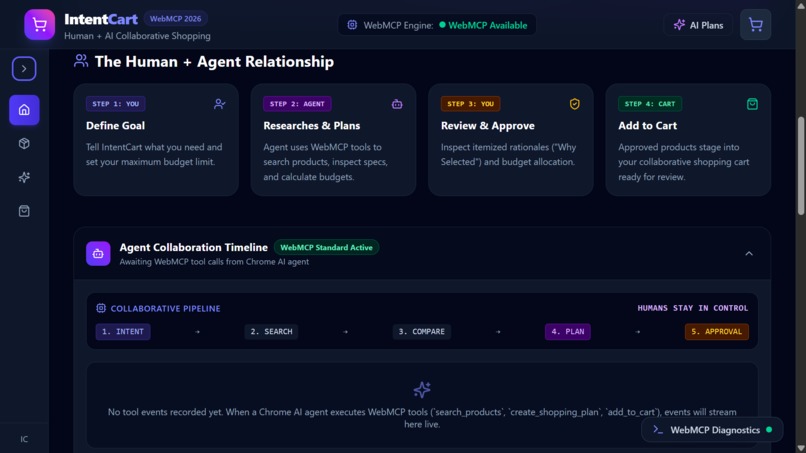Expand the sidebar with chevron button
This screenshot has width=806, height=453.
[x=24, y=68]
